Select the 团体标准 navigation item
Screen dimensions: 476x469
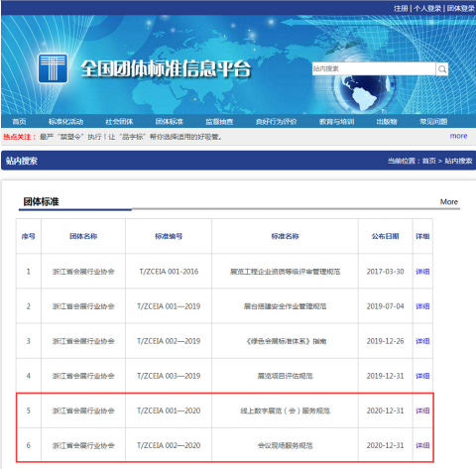170,122
